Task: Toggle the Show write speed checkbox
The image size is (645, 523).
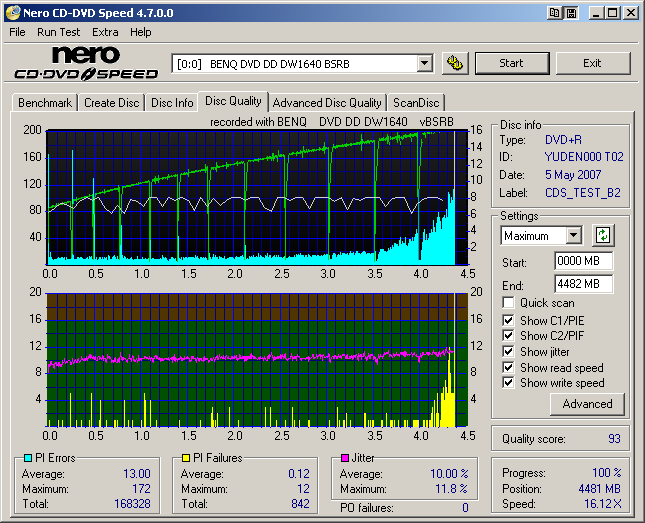Action: pos(508,382)
